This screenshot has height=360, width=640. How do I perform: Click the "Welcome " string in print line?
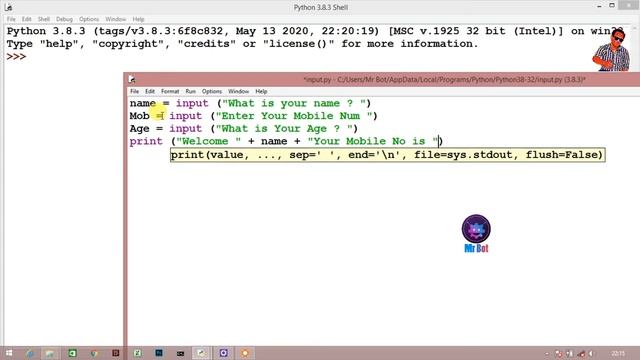point(208,141)
